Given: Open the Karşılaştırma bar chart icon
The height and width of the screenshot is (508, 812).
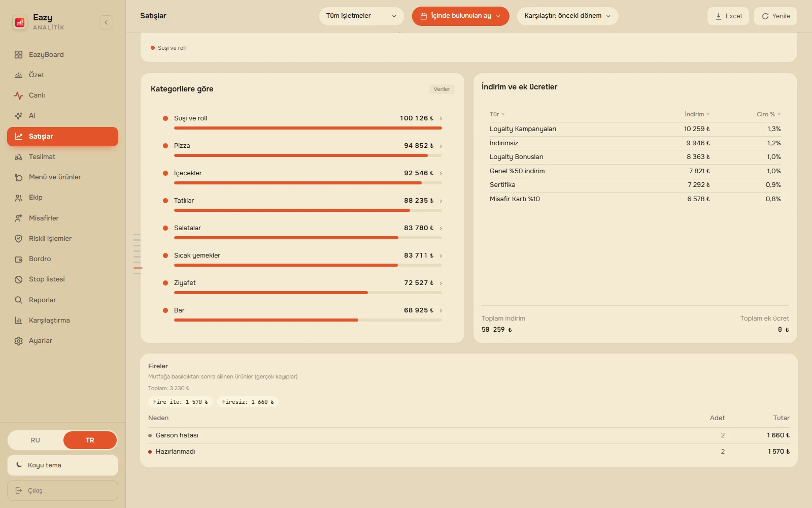Looking at the screenshot, I should click(19, 321).
